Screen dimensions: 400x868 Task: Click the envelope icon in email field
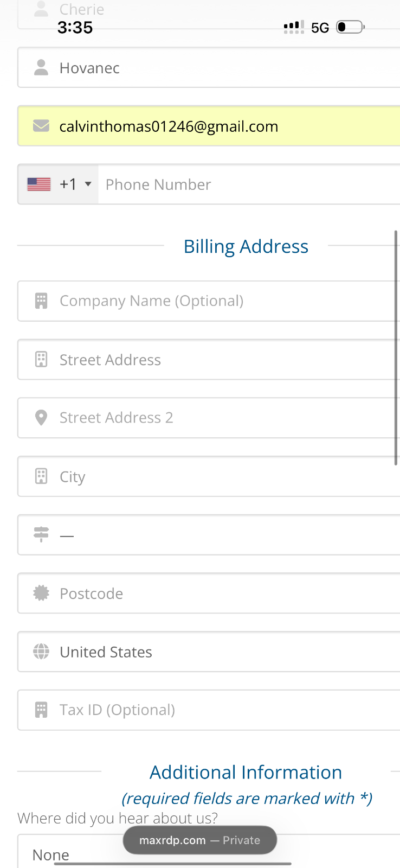click(41, 126)
